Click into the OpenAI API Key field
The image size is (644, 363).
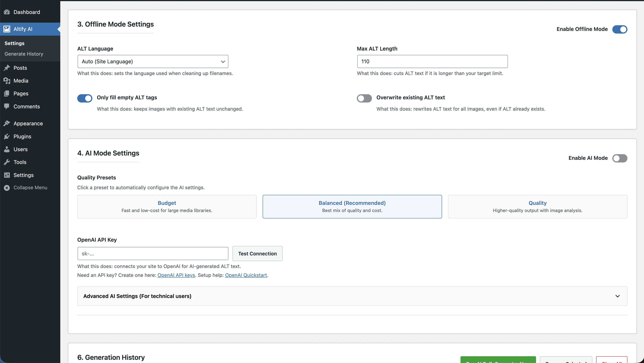153,253
